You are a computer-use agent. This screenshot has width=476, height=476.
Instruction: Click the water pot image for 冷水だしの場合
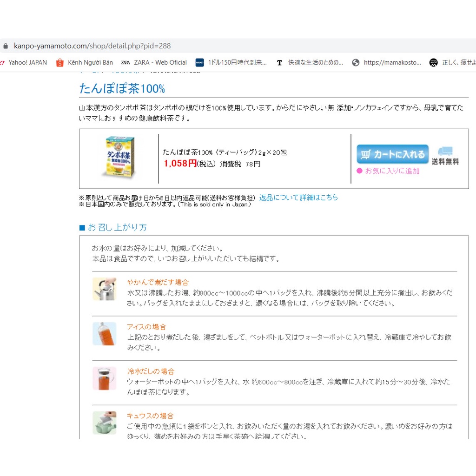point(105,378)
